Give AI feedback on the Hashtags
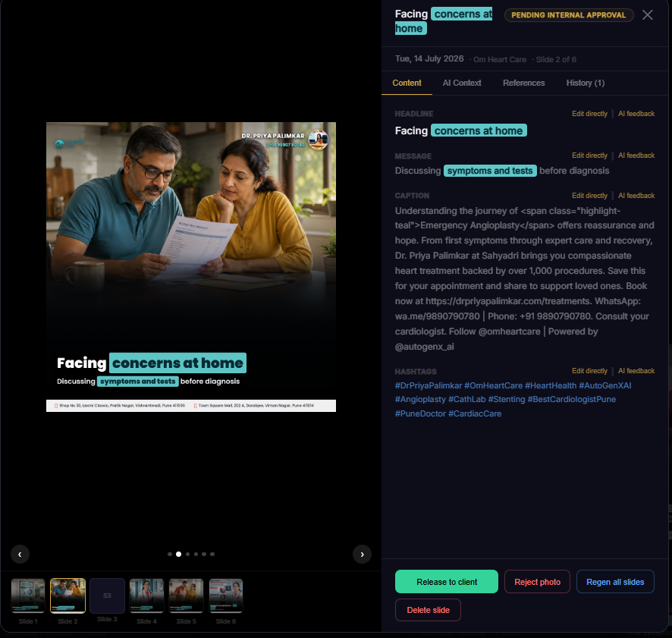 [x=636, y=371]
